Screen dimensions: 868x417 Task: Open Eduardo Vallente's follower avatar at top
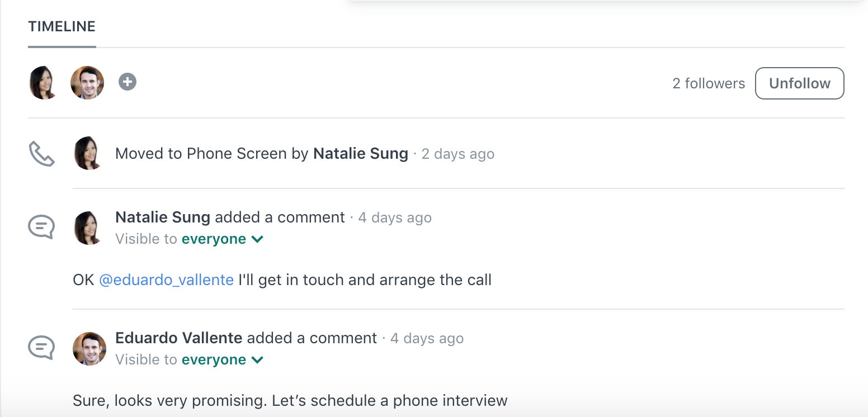tap(87, 83)
